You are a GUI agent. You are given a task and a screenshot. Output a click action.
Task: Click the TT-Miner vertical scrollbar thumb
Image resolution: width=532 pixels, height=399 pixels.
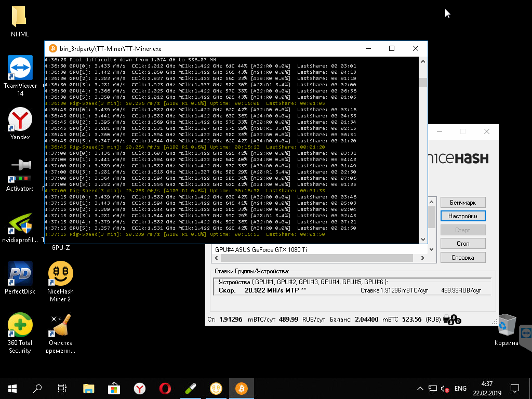[x=423, y=83]
